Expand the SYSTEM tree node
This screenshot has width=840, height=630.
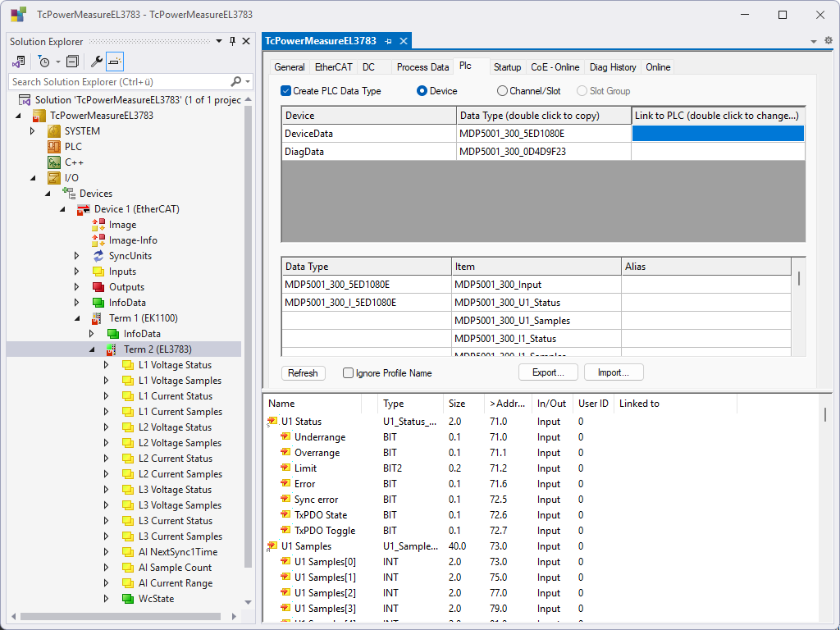(33, 131)
